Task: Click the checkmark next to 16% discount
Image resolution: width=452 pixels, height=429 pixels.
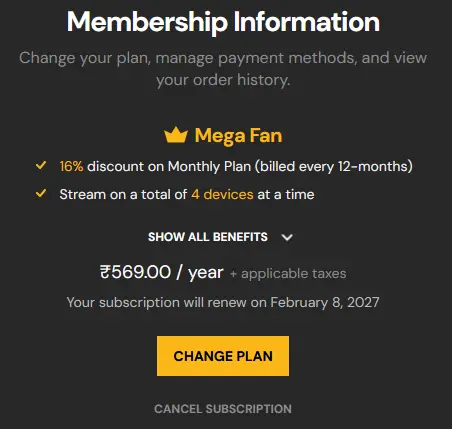Action: coord(41,165)
